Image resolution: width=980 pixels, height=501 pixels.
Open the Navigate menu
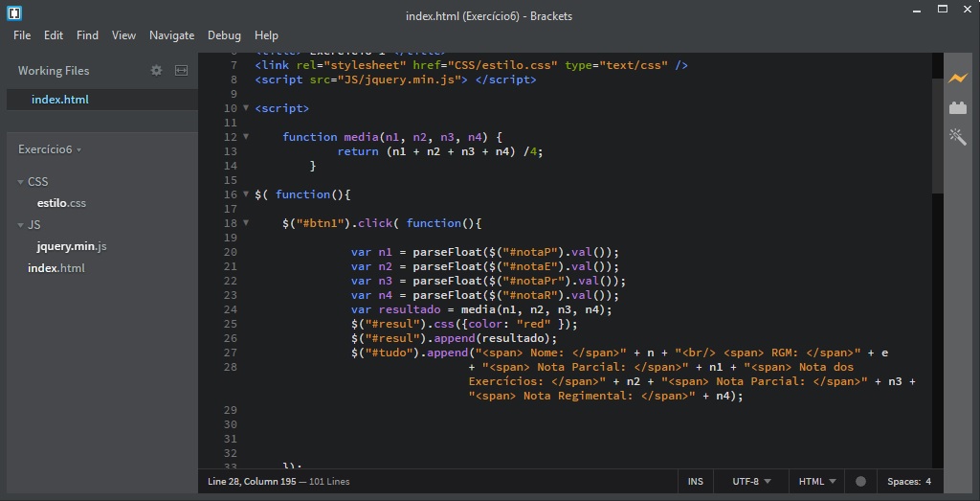click(172, 35)
